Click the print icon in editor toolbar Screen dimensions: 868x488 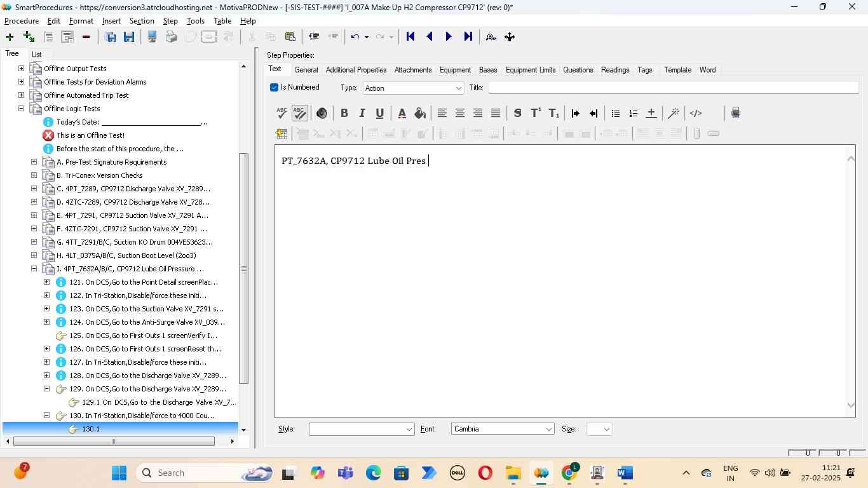tap(735, 113)
